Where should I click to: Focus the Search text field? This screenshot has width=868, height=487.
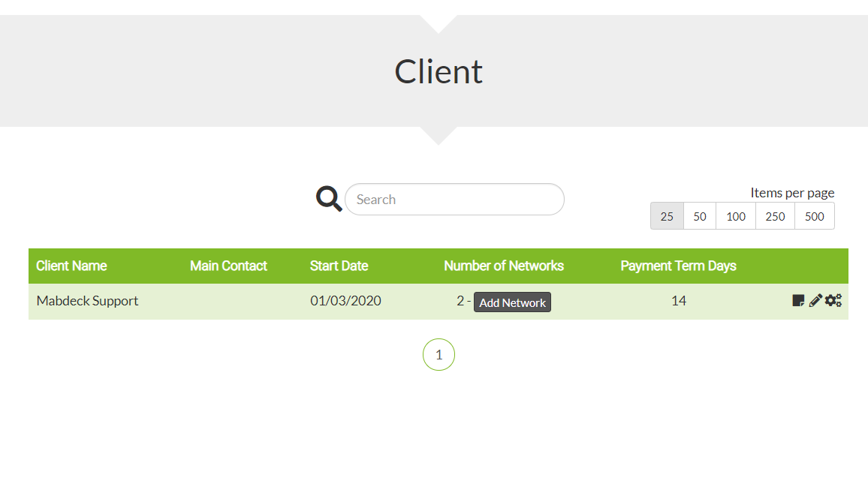[454, 200]
